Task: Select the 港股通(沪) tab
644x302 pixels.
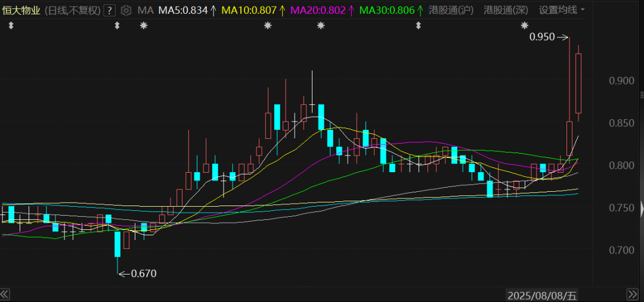Action: click(x=452, y=10)
